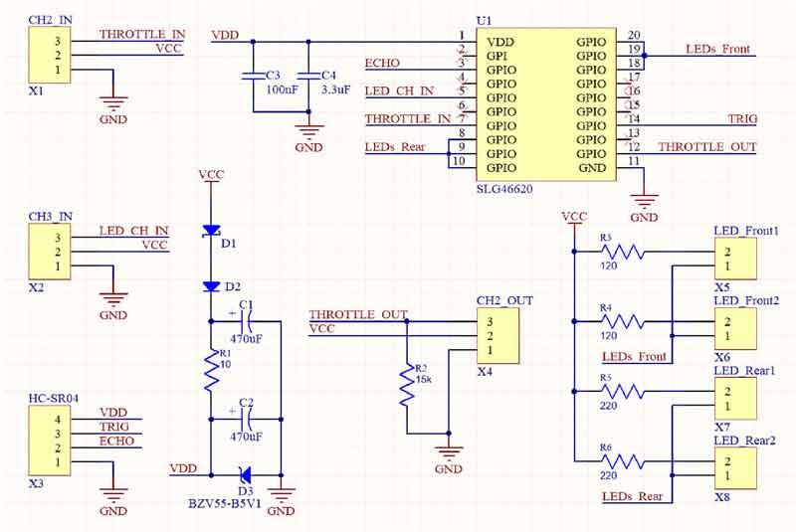Select the 100nF value of C3

[283, 90]
